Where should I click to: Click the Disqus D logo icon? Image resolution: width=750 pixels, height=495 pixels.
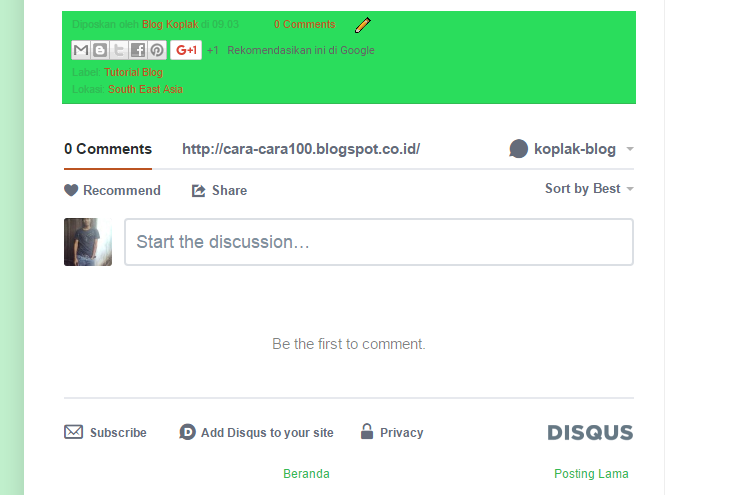coord(187,432)
